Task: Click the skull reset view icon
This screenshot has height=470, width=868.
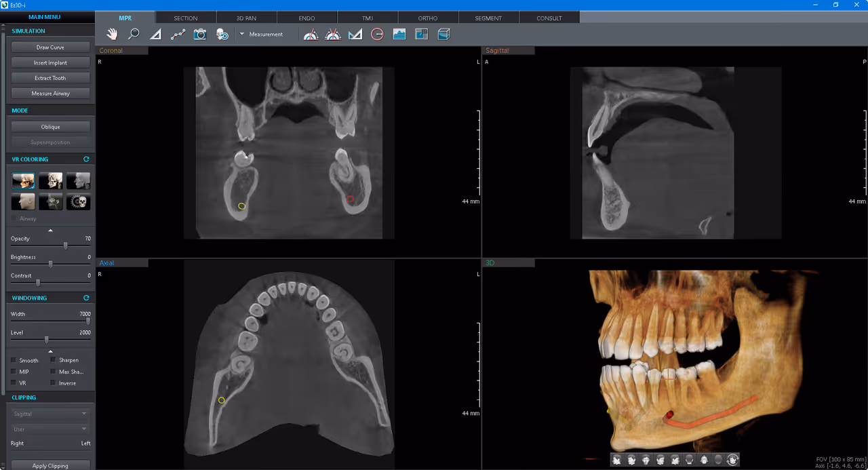Action: (x=222, y=34)
